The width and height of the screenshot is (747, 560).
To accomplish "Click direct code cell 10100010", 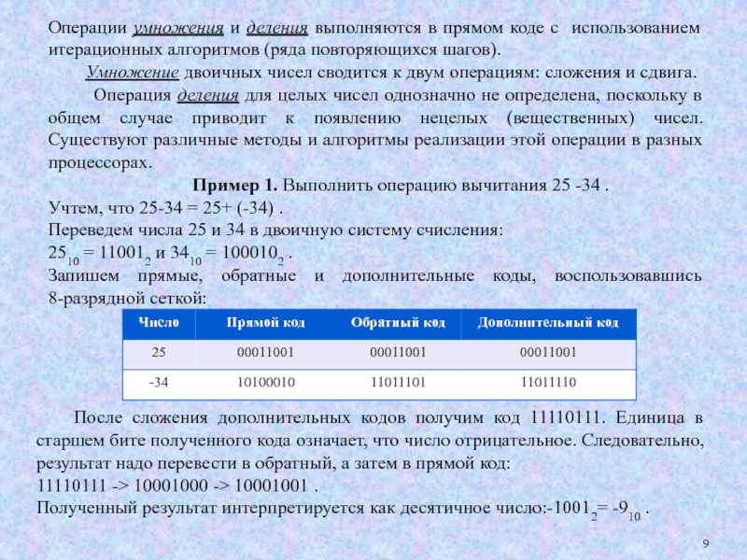I will point(265,382).
